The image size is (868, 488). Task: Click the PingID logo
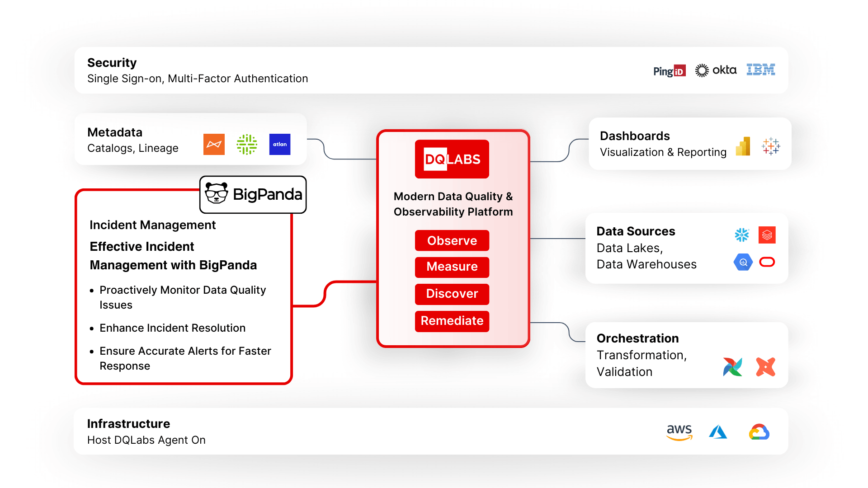pos(670,71)
